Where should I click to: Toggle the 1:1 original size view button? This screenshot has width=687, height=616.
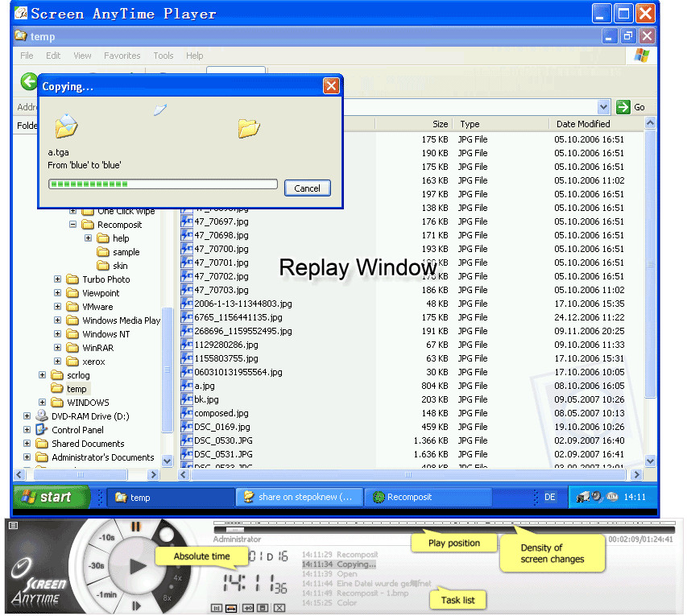pyautogui.click(x=217, y=608)
